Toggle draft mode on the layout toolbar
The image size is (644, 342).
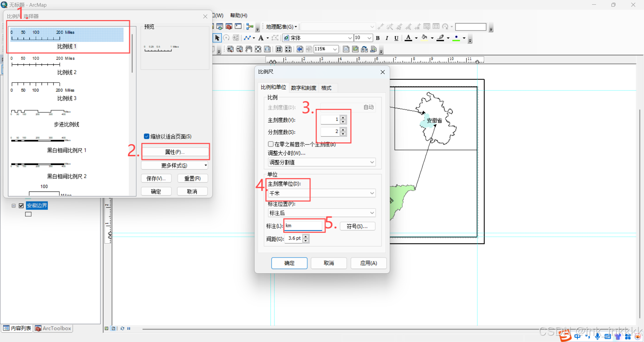(x=346, y=49)
